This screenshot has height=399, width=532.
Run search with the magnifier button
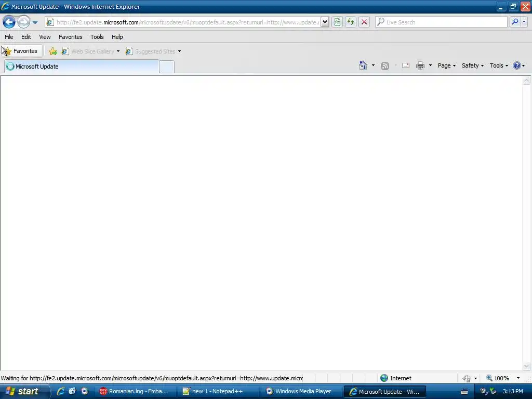[x=515, y=22]
